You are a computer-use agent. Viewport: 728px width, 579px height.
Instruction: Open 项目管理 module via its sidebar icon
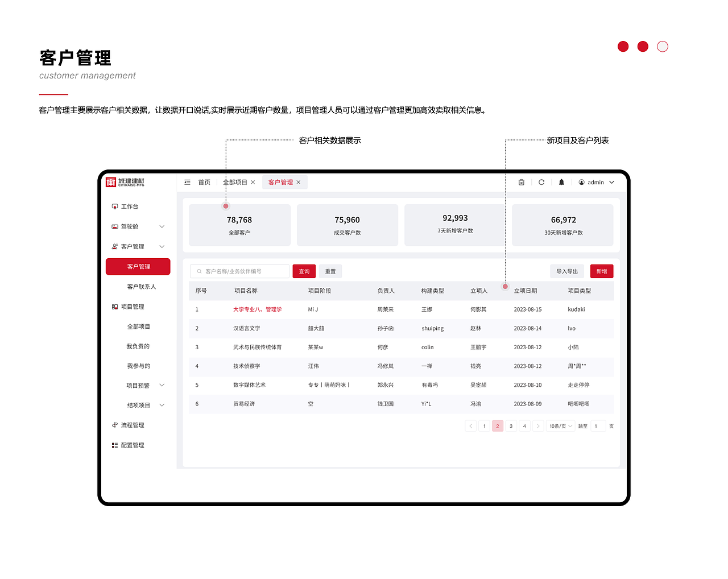coord(114,306)
